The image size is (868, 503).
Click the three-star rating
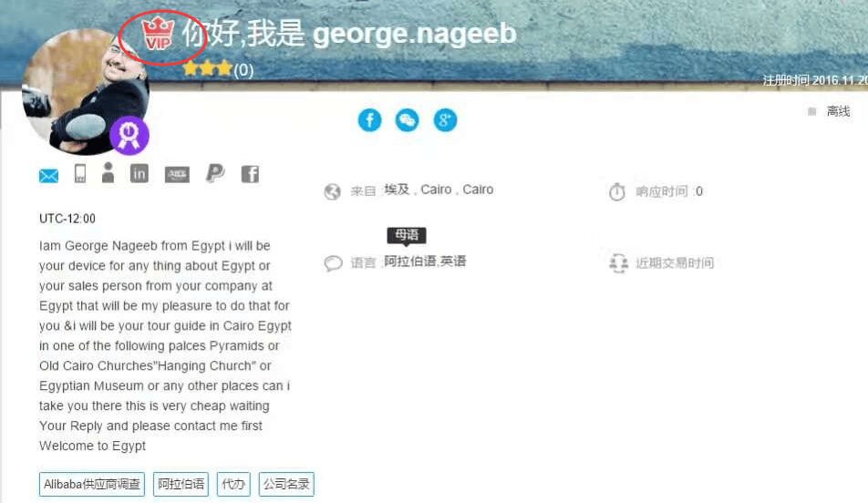(x=207, y=69)
